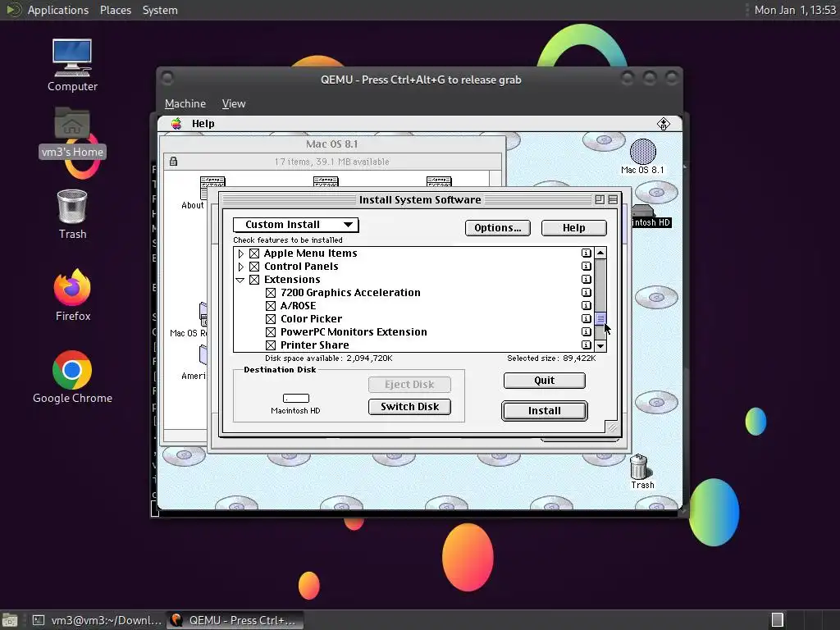Click the application switcher icon in Mac menu bar
Viewport: 840px width, 630px height.
pyautogui.click(x=663, y=124)
